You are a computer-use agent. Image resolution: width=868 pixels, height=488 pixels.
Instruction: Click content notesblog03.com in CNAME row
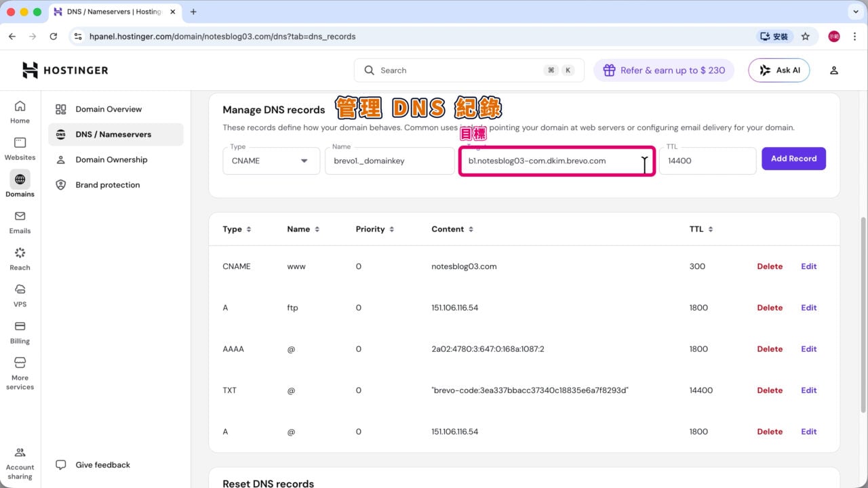click(464, 266)
